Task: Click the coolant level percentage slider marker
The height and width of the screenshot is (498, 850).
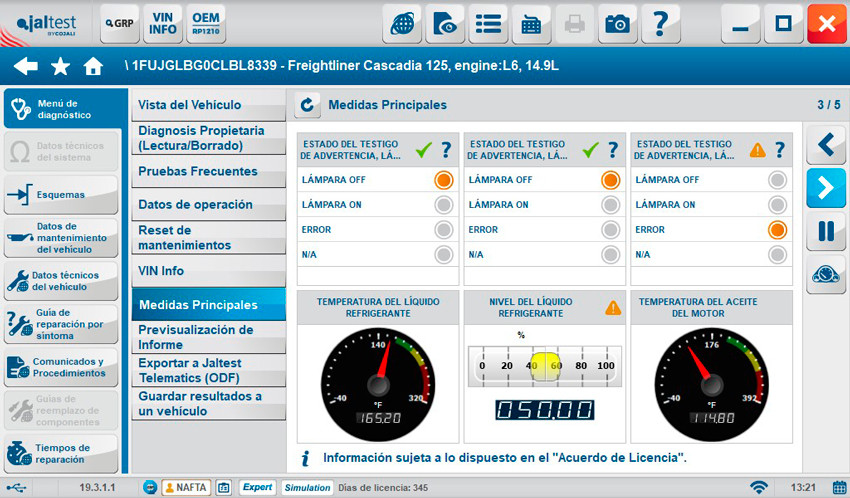Action: [545, 366]
